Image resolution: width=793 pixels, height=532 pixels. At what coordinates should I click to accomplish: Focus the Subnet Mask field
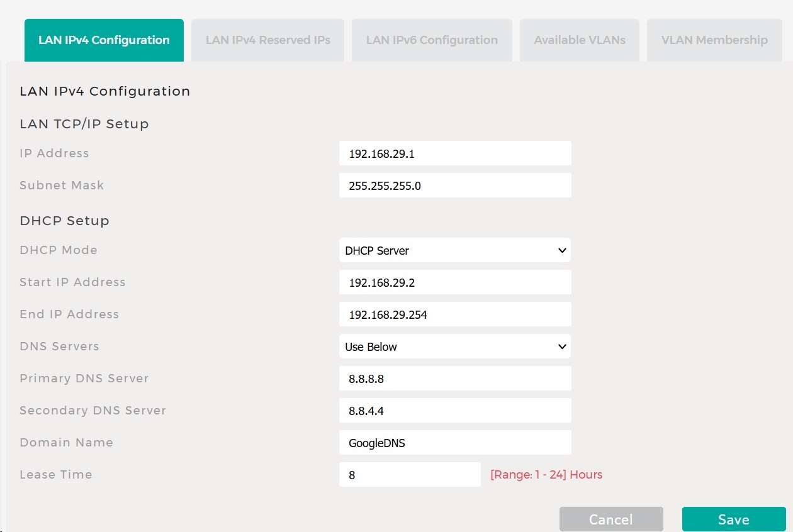pyautogui.click(x=454, y=186)
